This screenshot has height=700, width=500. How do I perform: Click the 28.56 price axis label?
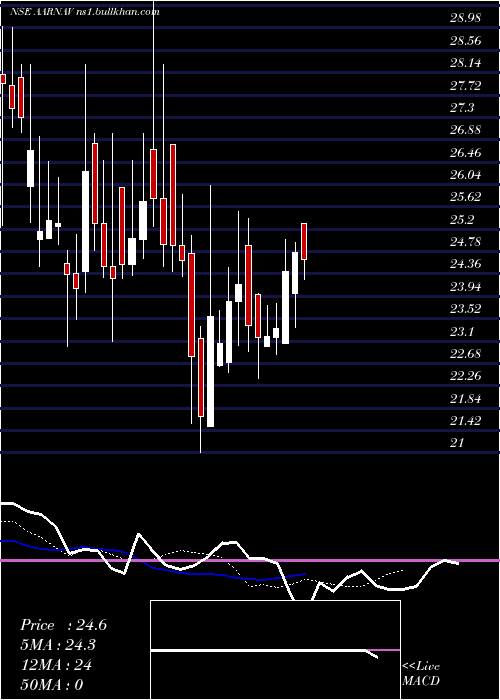pos(465,41)
